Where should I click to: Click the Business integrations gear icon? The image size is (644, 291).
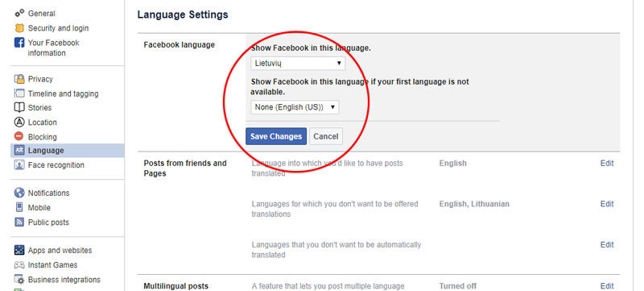tap(19, 280)
